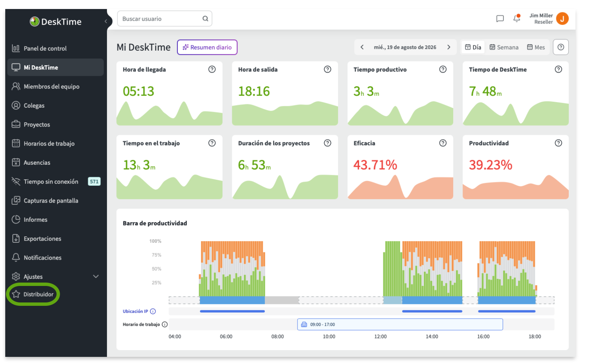Image resolution: width=589 pixels, height=364 pixels.
Task: Show help for Tiempo de DeskTime
Action: pos(559,69)
